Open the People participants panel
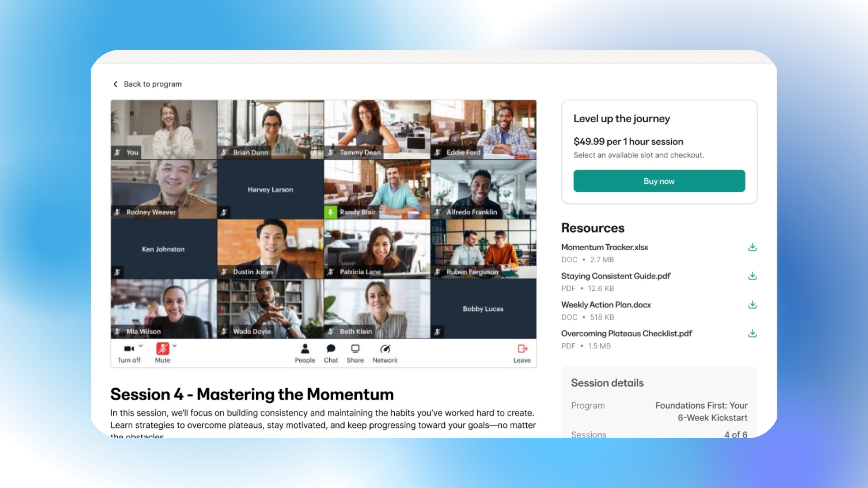The height and width of the screenshot is (488, 868). pos(305,353)
